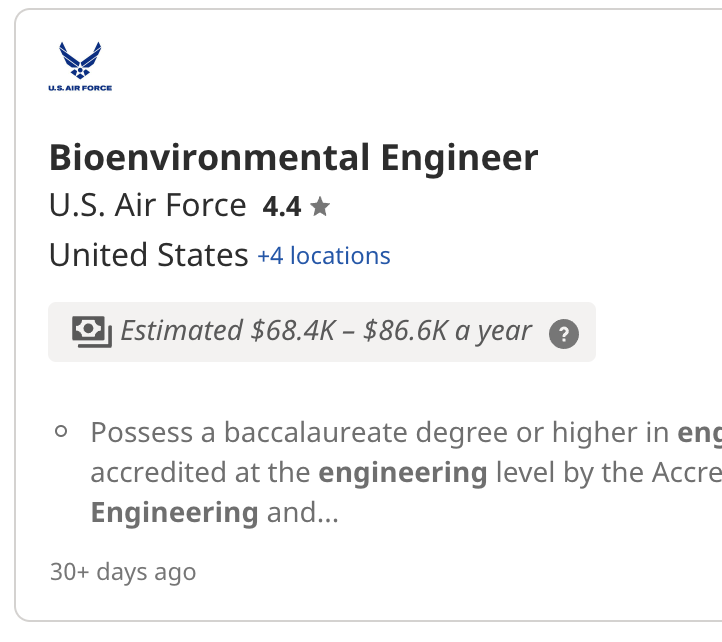Click the 4.4 company rating number

point(281,207)
